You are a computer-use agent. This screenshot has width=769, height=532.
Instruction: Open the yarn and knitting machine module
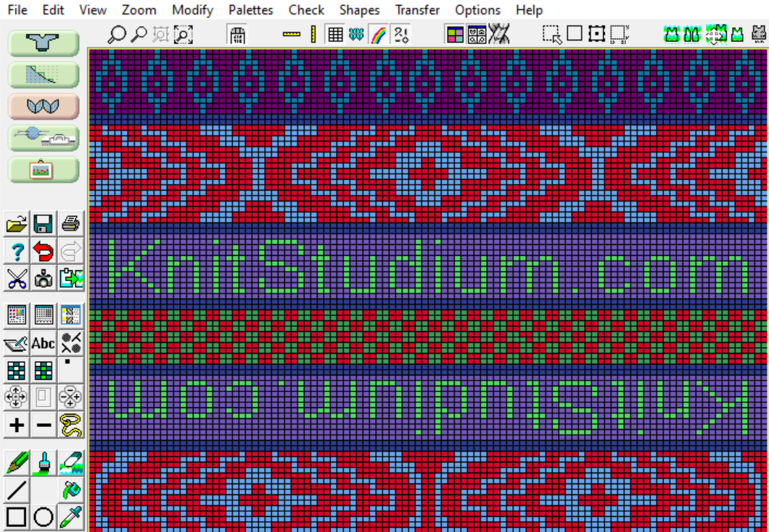[x=44, y=138]
